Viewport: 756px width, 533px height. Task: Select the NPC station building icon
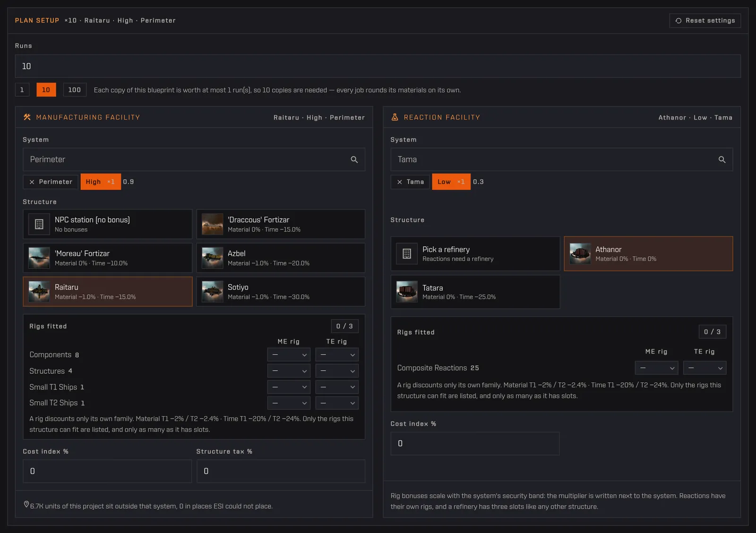point(39,224)
